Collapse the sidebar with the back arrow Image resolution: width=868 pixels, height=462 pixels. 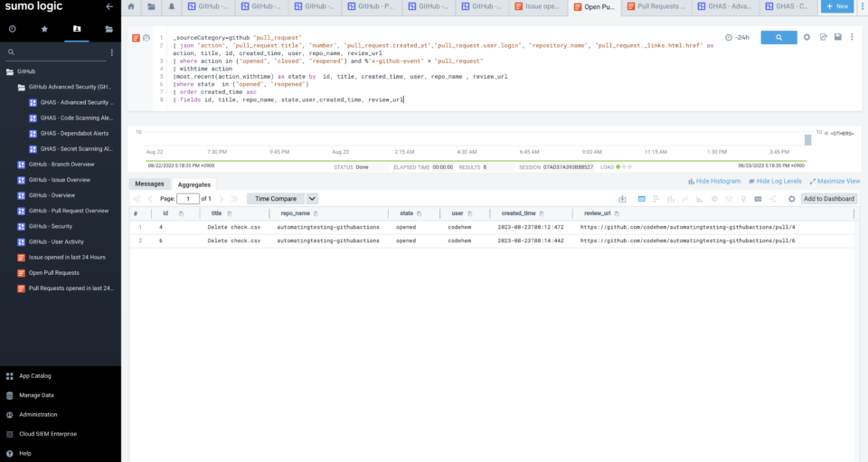click(x=109, y=6)
